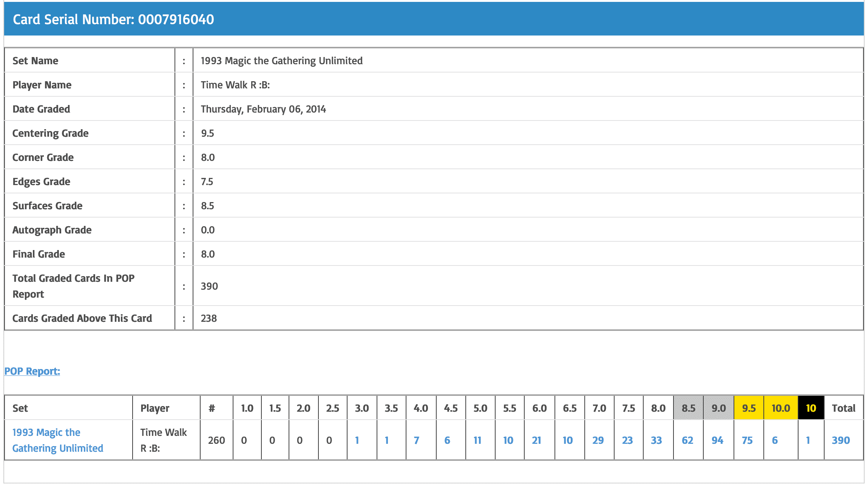Image resolution: width=868 pixels, height=488 pixels.
Task: Click the 23 count under grade 7.5
Action: (x=627, y=440)
